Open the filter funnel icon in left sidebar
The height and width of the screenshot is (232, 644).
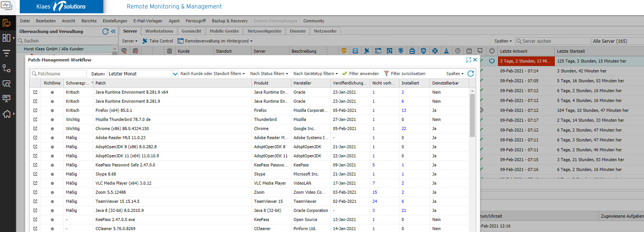coord(6,53)
